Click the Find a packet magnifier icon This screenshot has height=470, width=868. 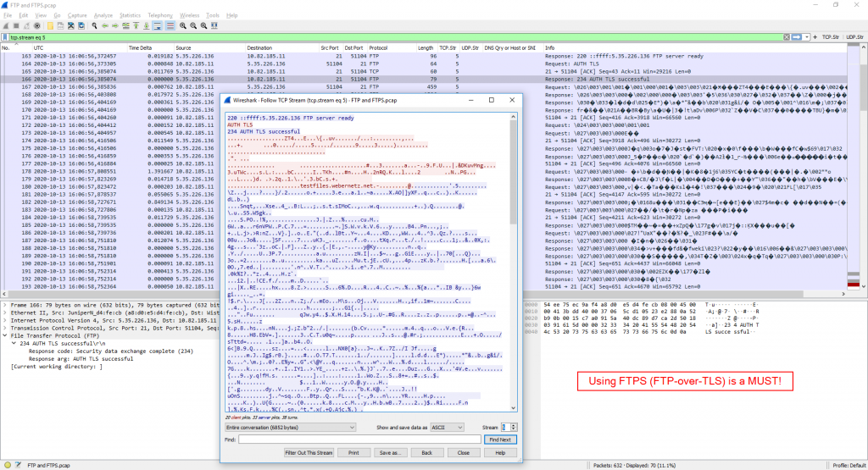(96, 26)
